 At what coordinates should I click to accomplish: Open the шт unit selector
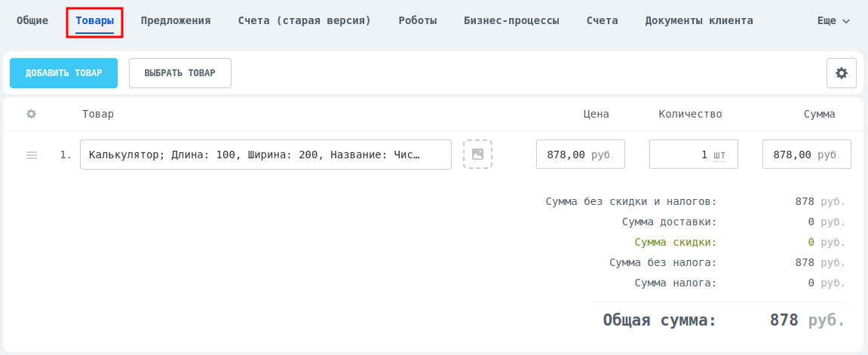719,155
